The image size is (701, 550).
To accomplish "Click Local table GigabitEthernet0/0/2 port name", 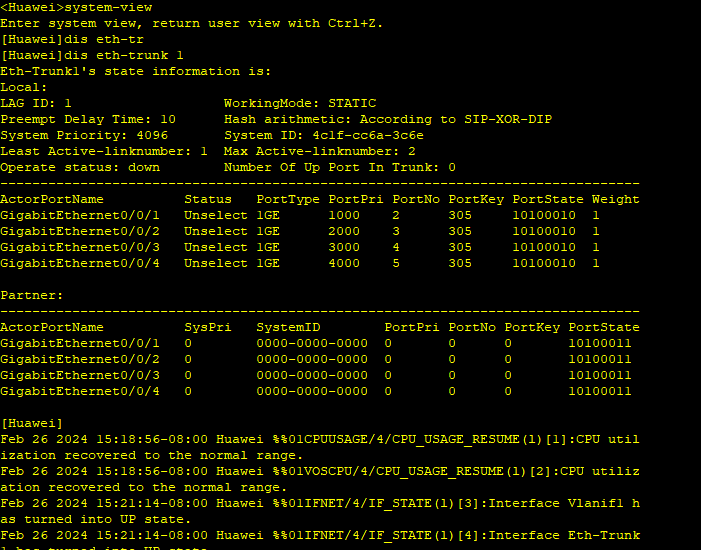I will point(80,232).
